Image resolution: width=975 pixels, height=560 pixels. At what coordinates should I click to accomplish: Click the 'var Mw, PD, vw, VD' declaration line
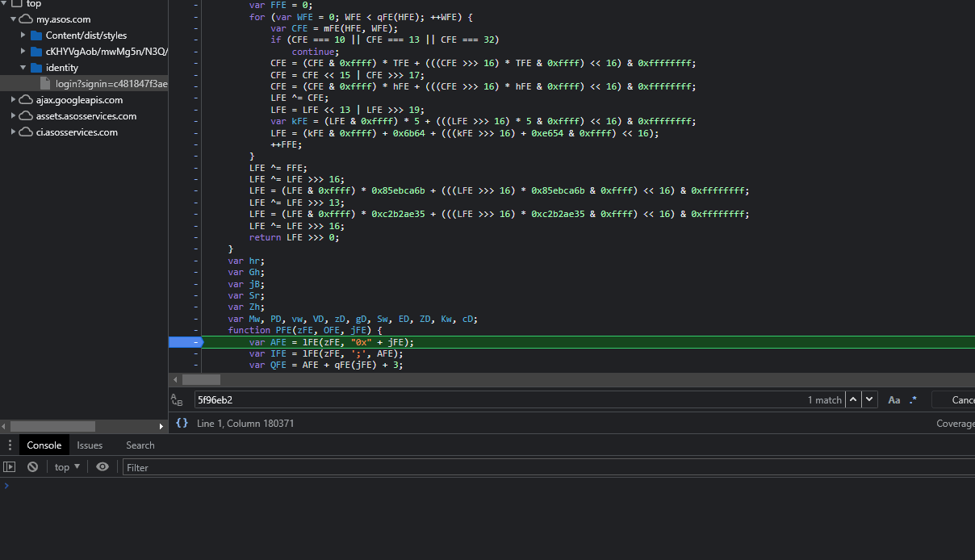point(353,319)
